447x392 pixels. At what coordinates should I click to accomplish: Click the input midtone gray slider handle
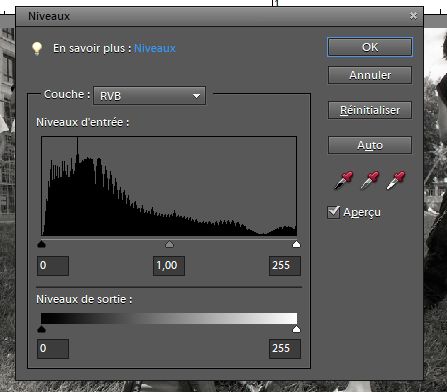pyautogui.click(x=169, y=244)
